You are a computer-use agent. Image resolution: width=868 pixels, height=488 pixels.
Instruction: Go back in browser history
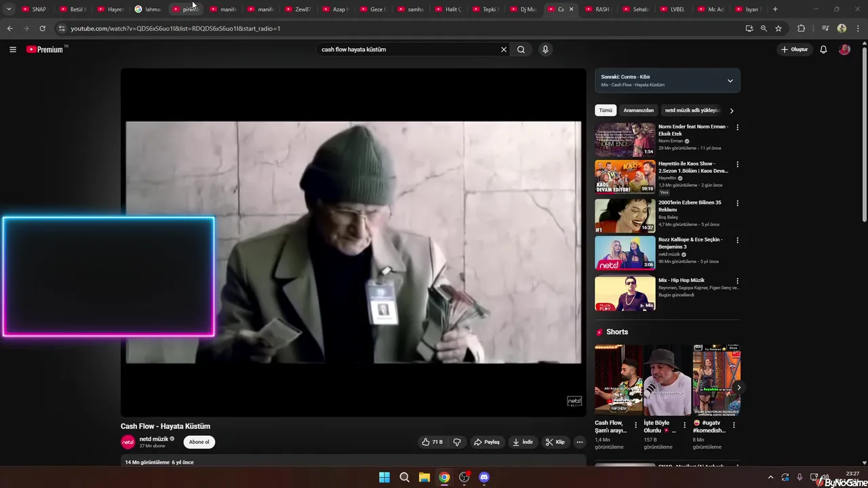[x=9, y=28]
